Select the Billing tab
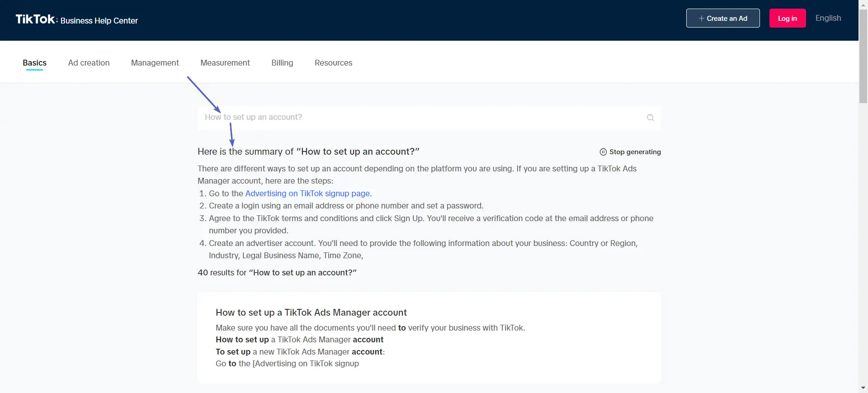 pyautogui.click(x=282, y=63)
